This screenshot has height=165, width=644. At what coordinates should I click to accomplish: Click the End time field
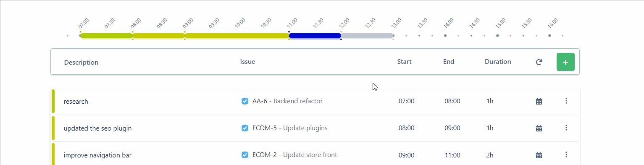449,62
